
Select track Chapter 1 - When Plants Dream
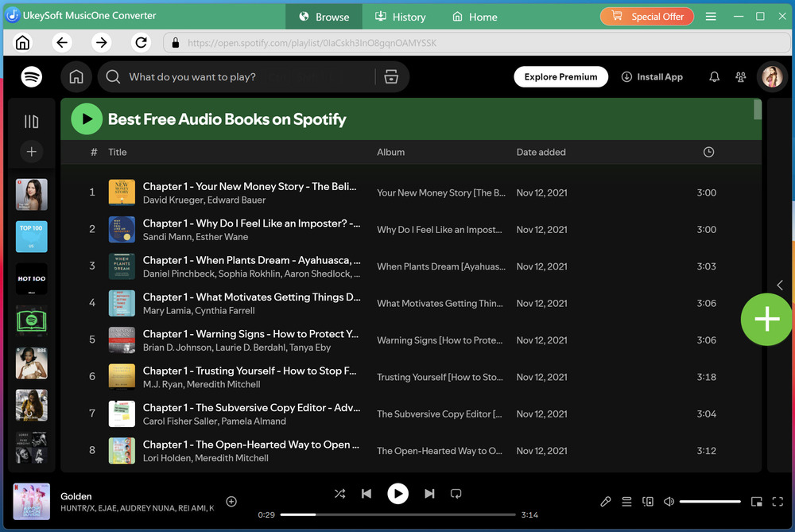pyautogui.click(x=411, y=266)
